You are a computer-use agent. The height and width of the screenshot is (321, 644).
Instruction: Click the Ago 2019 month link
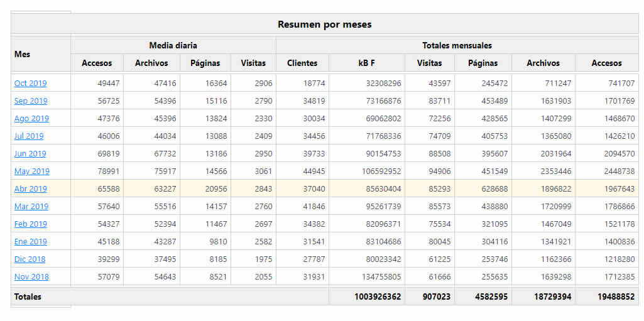[x=31, y=118]
